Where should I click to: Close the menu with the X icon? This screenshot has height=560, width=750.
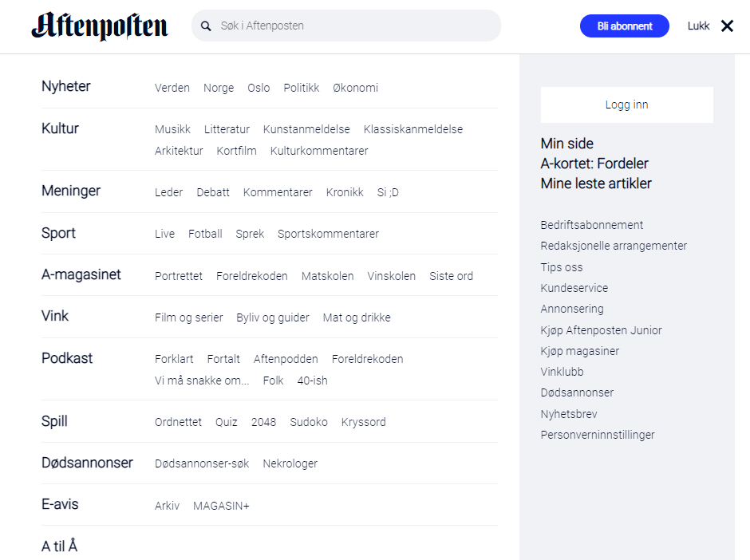coord(727,26)
